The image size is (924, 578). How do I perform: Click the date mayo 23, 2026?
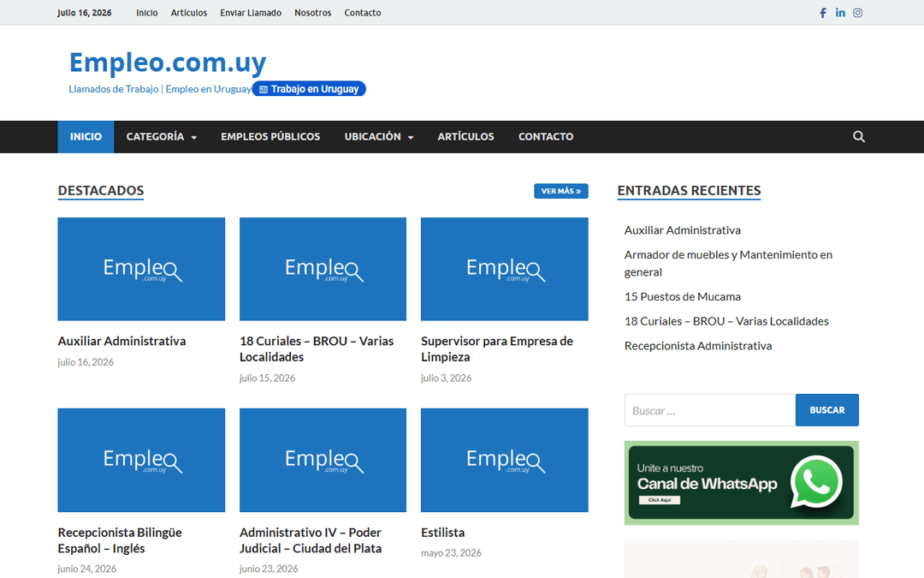pyautogui.click(x=451, y=553)
